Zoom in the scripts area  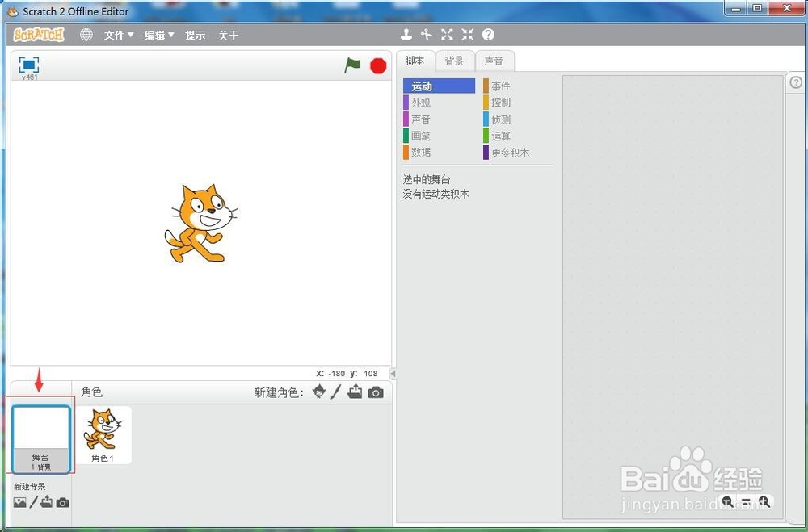point(764,501)
